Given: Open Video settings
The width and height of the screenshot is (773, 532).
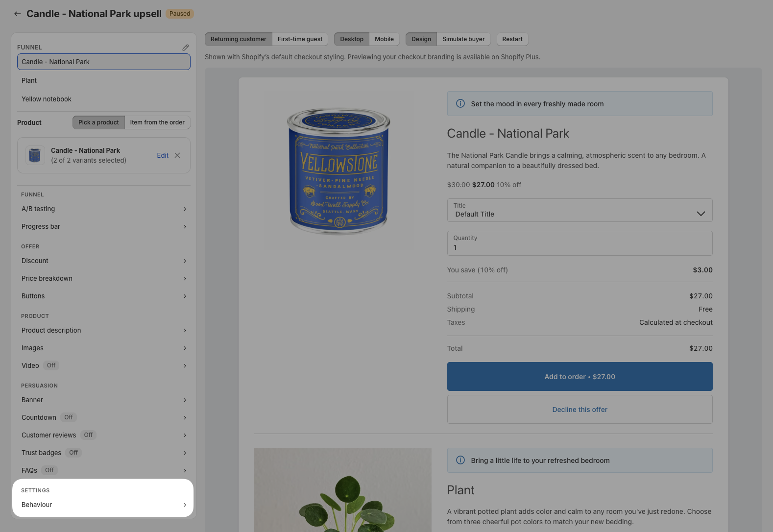Looking at the screenshot, I should [x=104, y=365].
